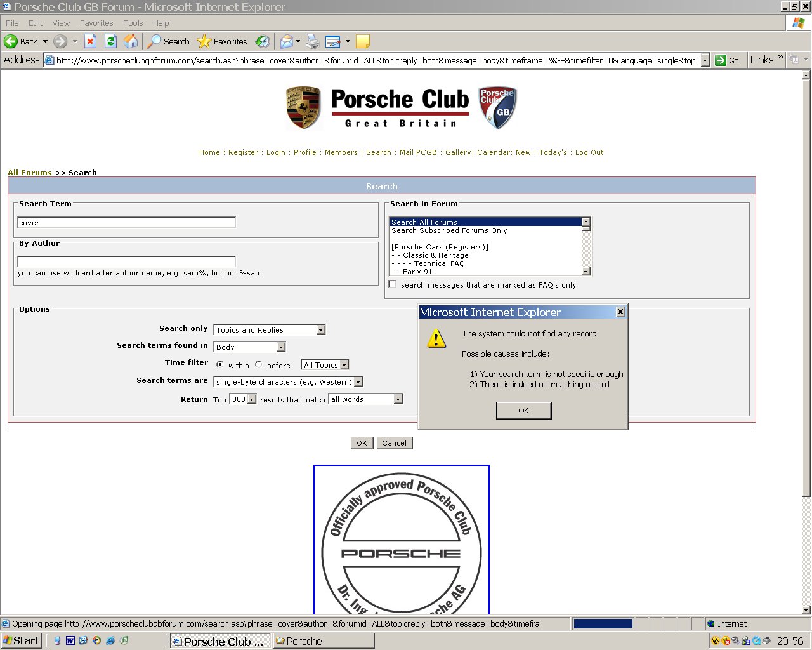Expand the Back button history arrow

point(45,41)
